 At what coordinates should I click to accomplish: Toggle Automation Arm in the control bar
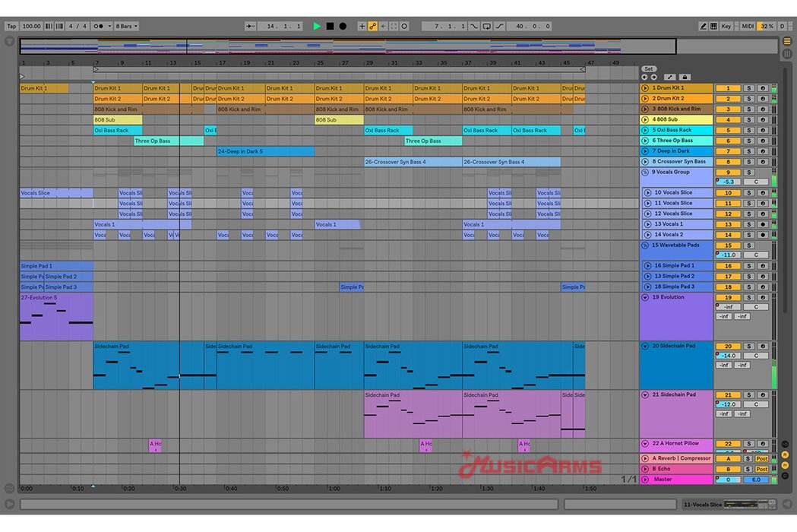click(x=373, y=26)
